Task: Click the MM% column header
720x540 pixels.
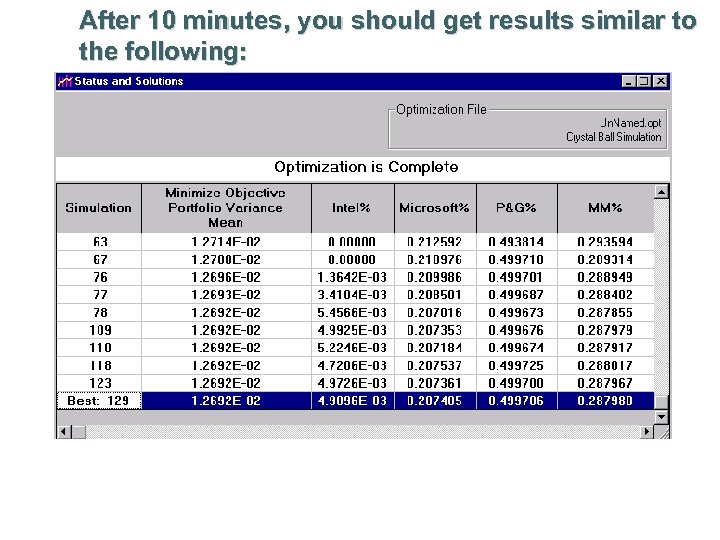Action: click(605, 208)
